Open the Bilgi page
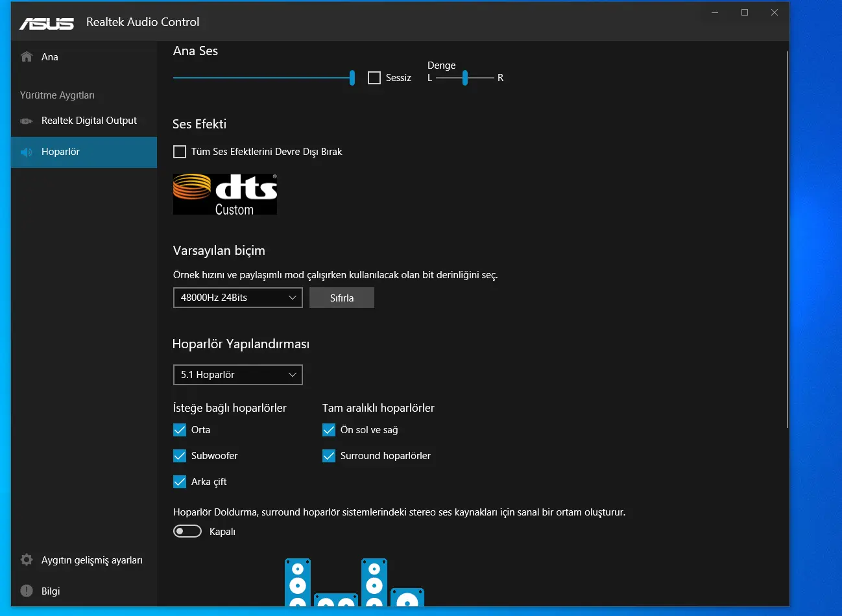 [x=84, y=591]
